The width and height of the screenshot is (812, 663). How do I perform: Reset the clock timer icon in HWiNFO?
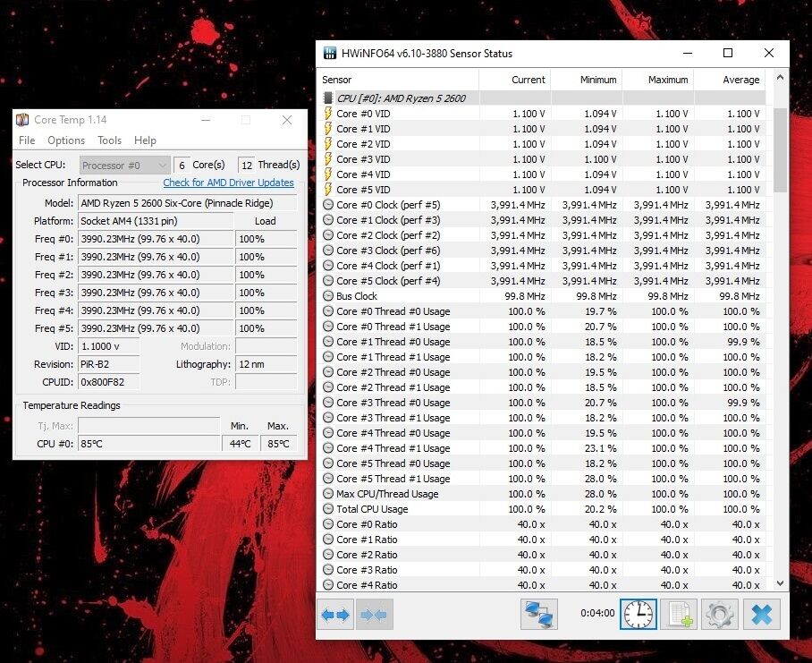point(639,615)
